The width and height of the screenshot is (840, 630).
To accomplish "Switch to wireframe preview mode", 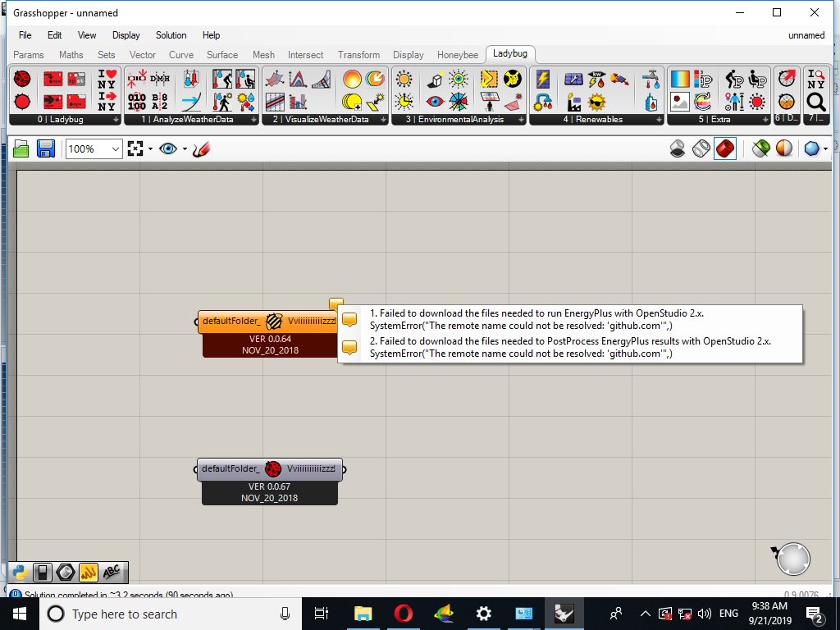I will tap(701, 148).
